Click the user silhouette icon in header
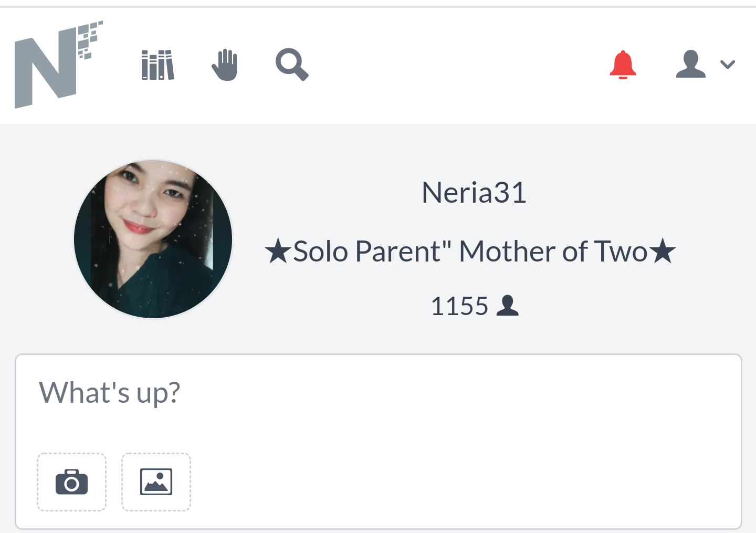The width and height of the screenshot is (756, 533). coord(691,64)
